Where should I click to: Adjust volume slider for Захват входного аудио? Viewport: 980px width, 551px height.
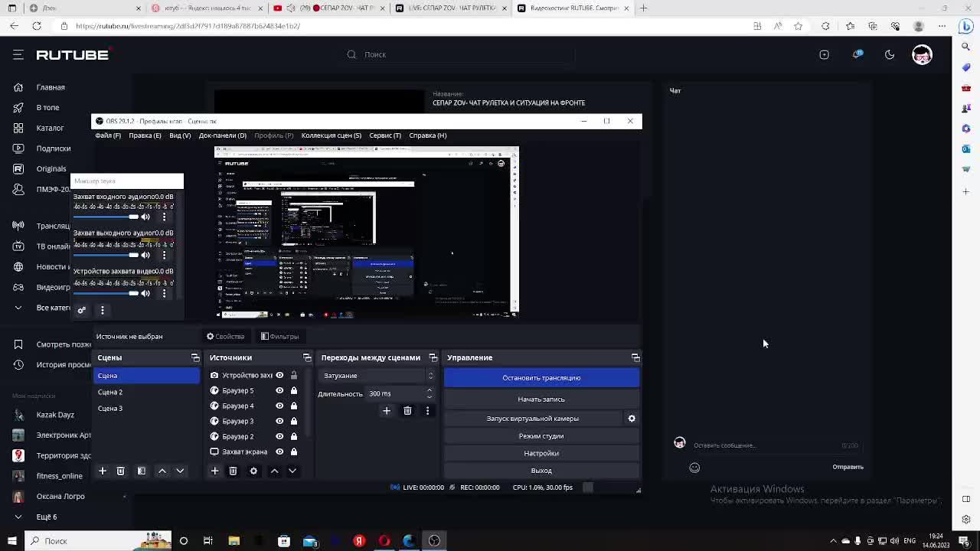pos(106,217)
